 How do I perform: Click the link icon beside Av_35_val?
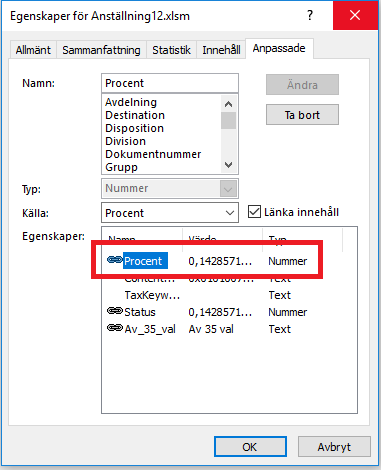(115, 328)
